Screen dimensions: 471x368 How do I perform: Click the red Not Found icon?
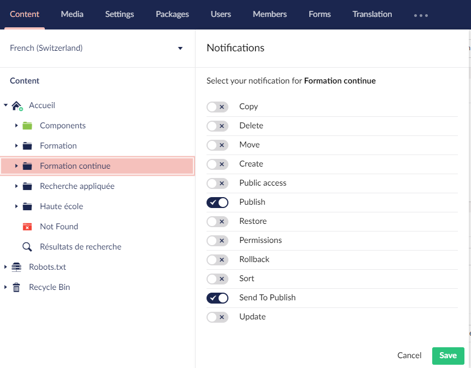click(x=27, y=227)
